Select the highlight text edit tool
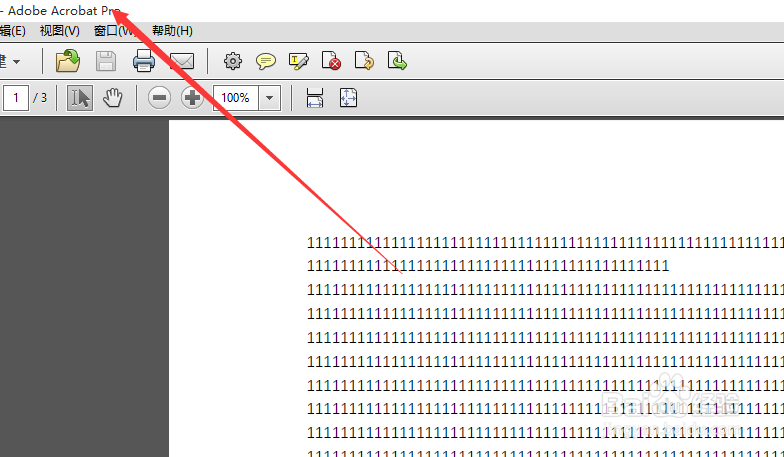The width and height of the screenshot is (784, 457). point(298,62)
